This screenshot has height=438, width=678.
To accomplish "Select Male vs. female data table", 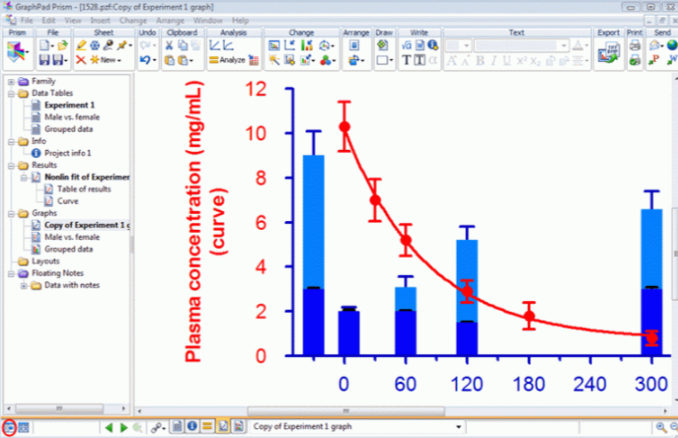I will tap(71, 117).
